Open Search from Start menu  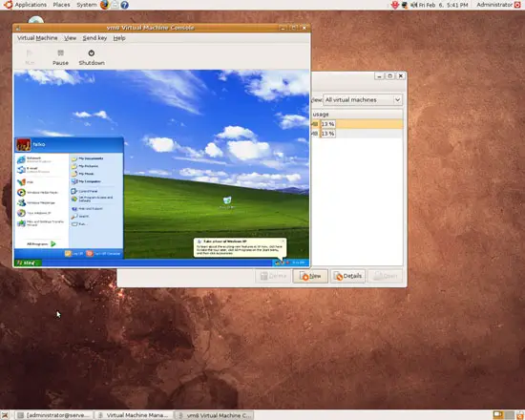pyautogui.click(x=80, y=217)
